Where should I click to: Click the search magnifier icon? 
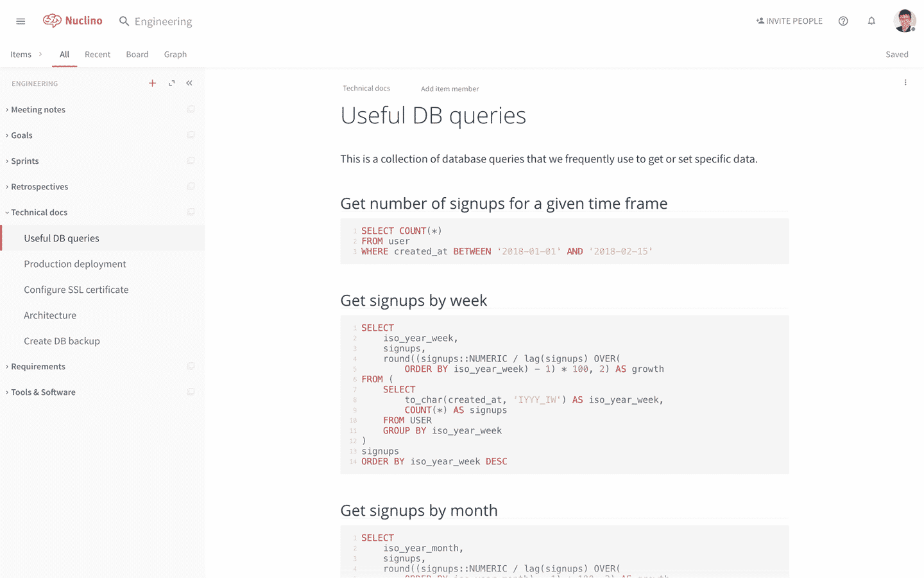pos(124,21)
